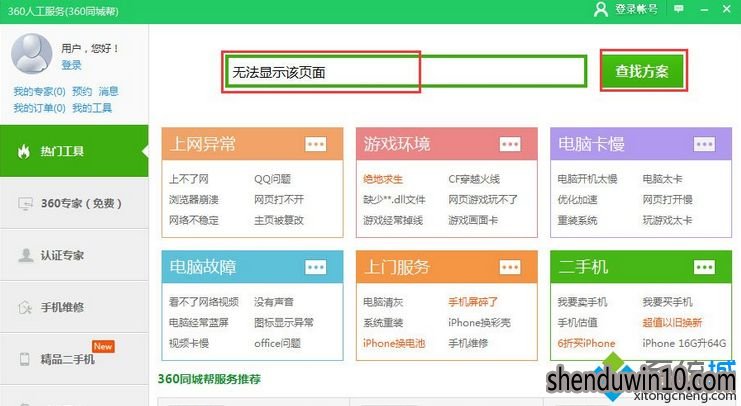This screenshot has height=406, width=741.
Task: Select iPhone换彩壳 service
Action: 480,323
